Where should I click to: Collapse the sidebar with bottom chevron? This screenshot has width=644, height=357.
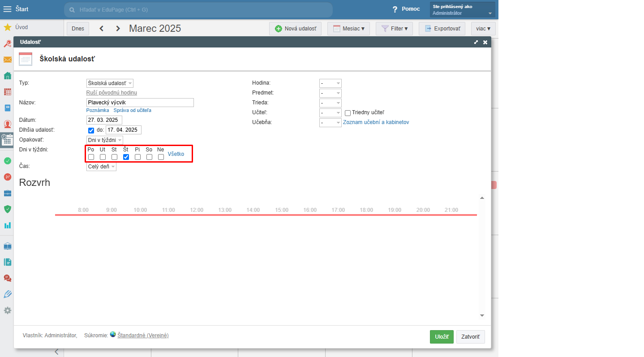[x=56, y=352]
